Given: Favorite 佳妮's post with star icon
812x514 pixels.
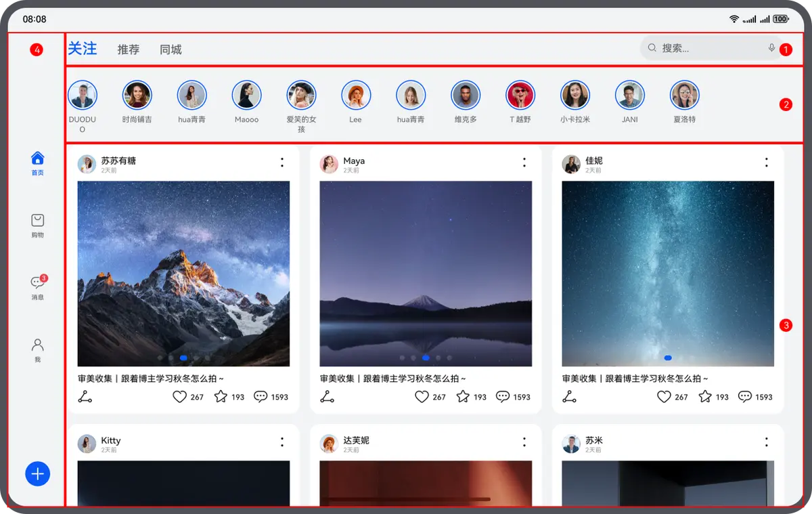Looking at the screenshot, I should 705,397.
